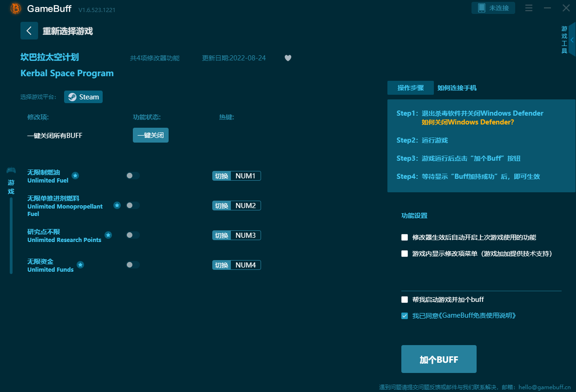Open the Steam platform selector
Image resolution: width=576 pixels, height=392 pixels.
tap(84, 97)
